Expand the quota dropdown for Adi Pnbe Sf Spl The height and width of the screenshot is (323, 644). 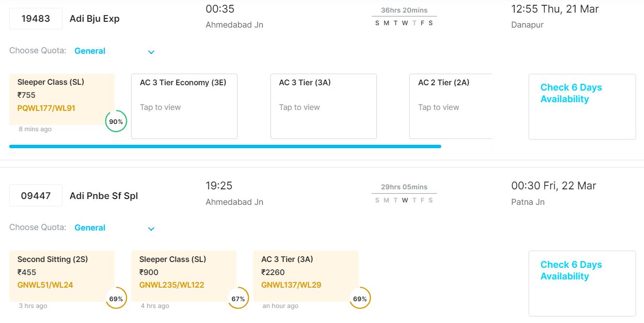pos(151,229)
